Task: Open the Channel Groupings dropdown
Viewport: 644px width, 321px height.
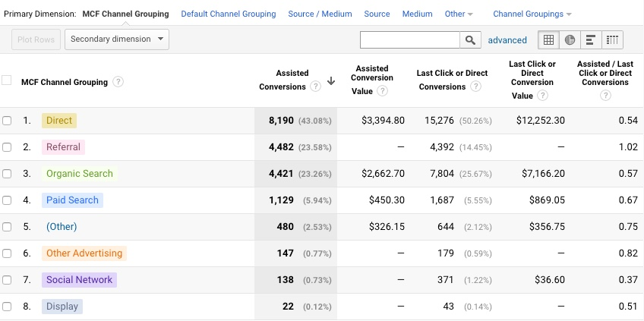Action: [532, 14]
